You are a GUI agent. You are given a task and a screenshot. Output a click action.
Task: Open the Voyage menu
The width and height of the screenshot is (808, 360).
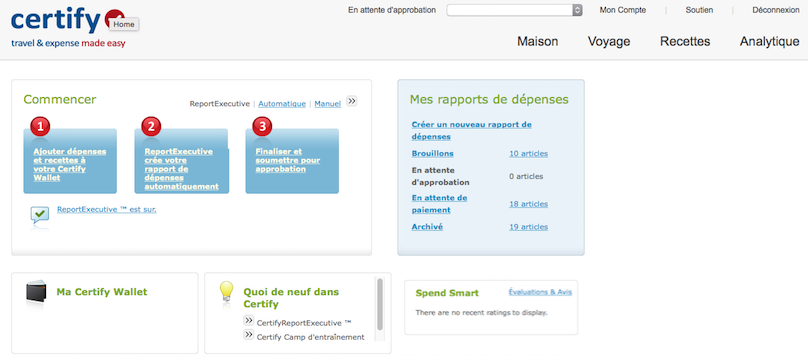coord(609,42)
